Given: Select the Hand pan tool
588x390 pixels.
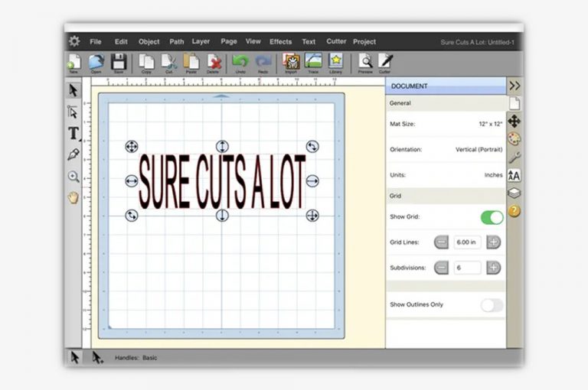Looking at the screenshot, I should 73,197.
